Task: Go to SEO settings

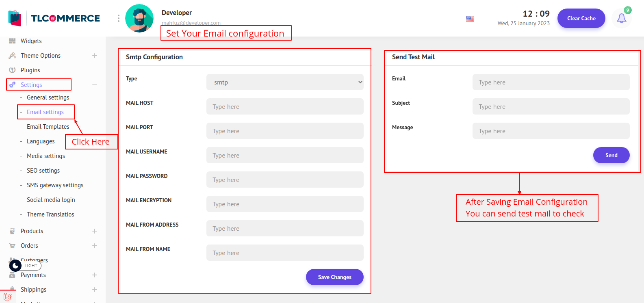Action: tap(43, 171)
